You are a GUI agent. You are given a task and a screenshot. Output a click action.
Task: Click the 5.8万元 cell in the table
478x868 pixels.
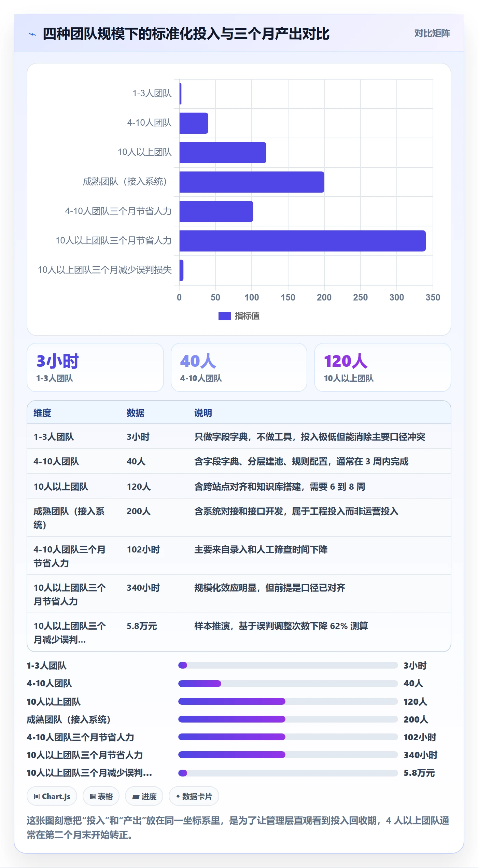click(142, 626)
